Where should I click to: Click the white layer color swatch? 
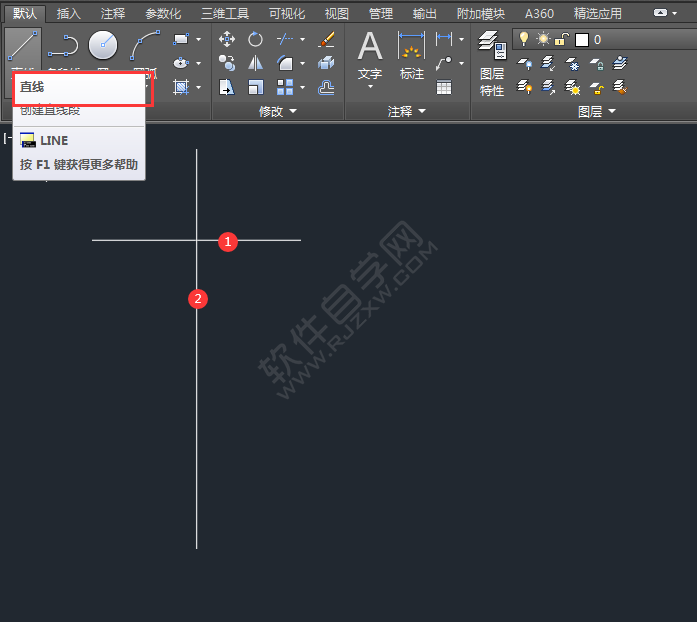click(582, 40)
